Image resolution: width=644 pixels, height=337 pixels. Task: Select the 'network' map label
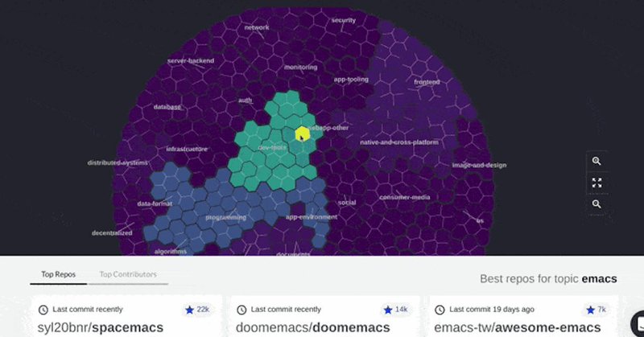tap(257, 27)
